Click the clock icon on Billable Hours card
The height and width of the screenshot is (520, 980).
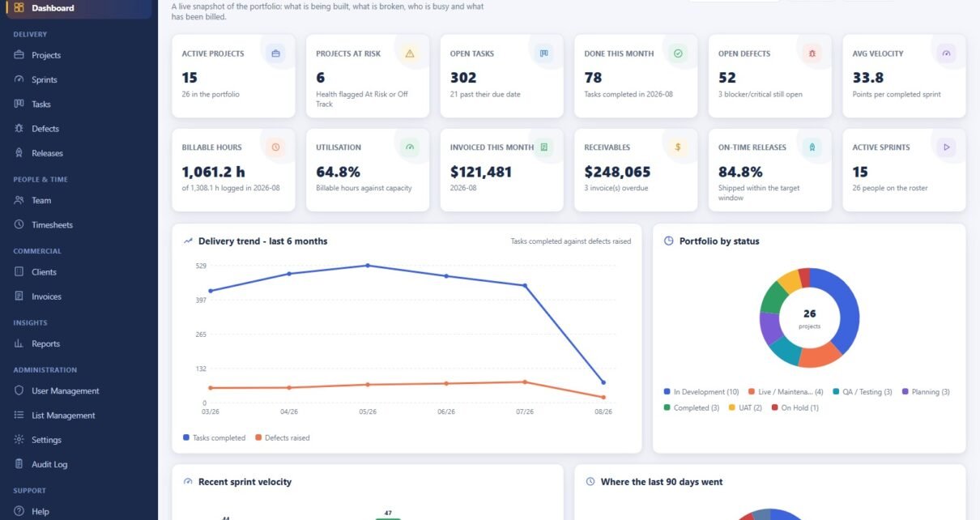click(x=275, y=147)
